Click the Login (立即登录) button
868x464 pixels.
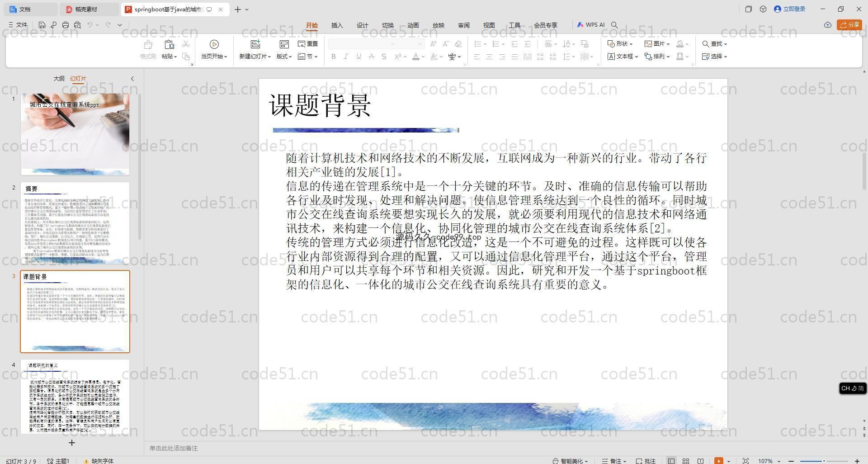point(790,9)
